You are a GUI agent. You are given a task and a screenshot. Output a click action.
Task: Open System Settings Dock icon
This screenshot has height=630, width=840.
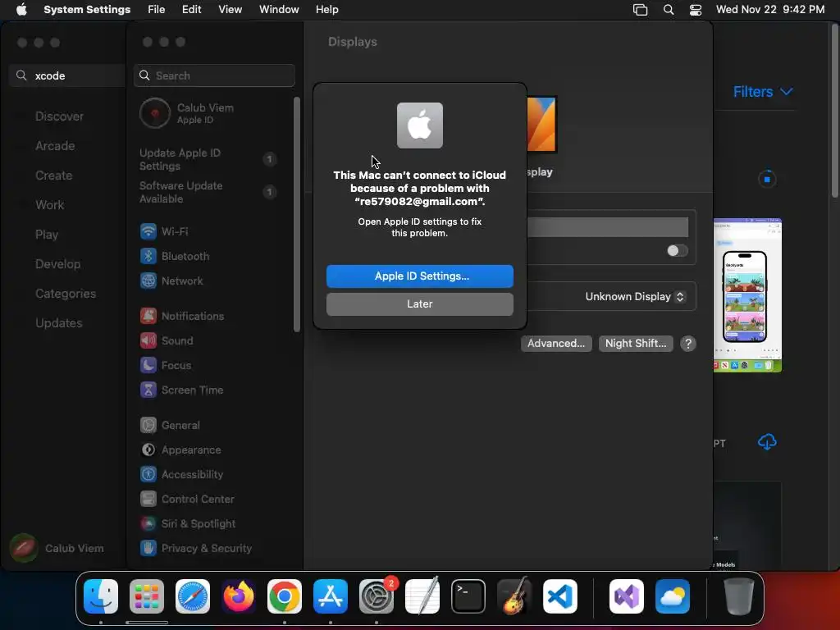click(x=377, y=596)
